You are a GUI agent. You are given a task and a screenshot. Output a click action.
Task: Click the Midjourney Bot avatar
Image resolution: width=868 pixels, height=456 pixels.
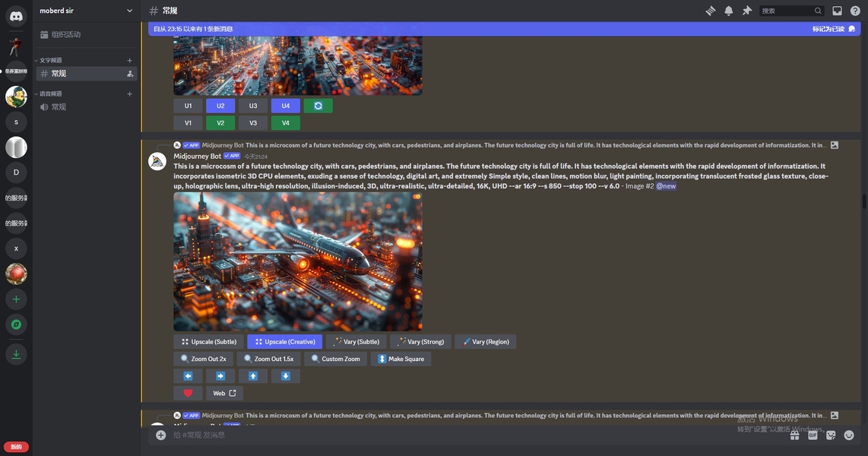tap(157, 161)
